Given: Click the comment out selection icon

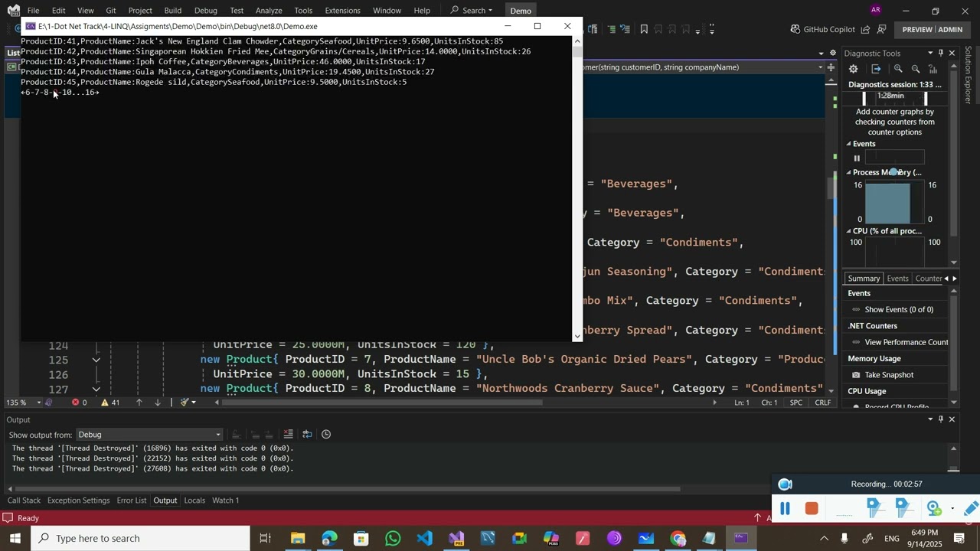Looking at the screenshot, I should click(612, 29).
